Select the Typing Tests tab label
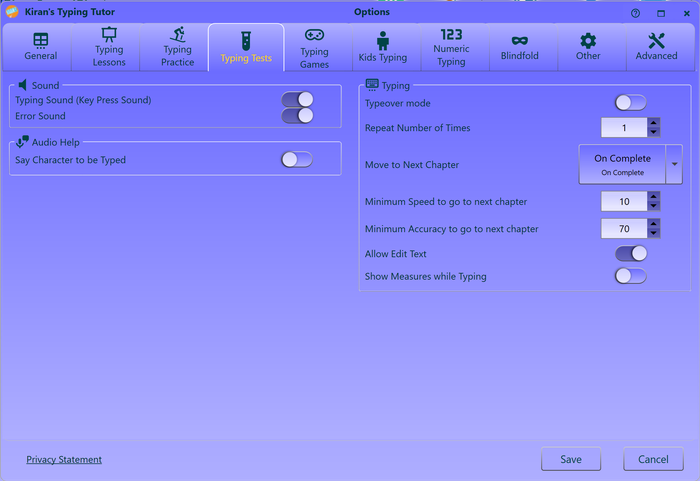The width and height of the screenshot is (700, 481). (246, 58)
